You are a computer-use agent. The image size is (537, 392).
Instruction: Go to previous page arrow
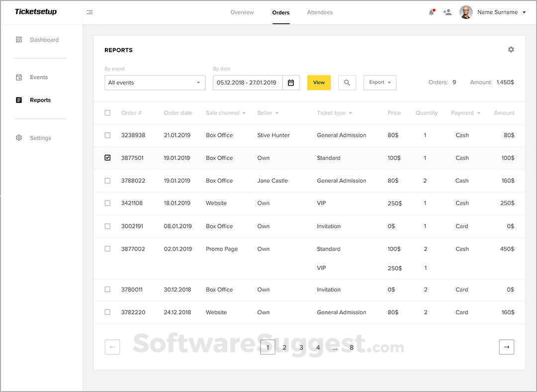(112, 347)
